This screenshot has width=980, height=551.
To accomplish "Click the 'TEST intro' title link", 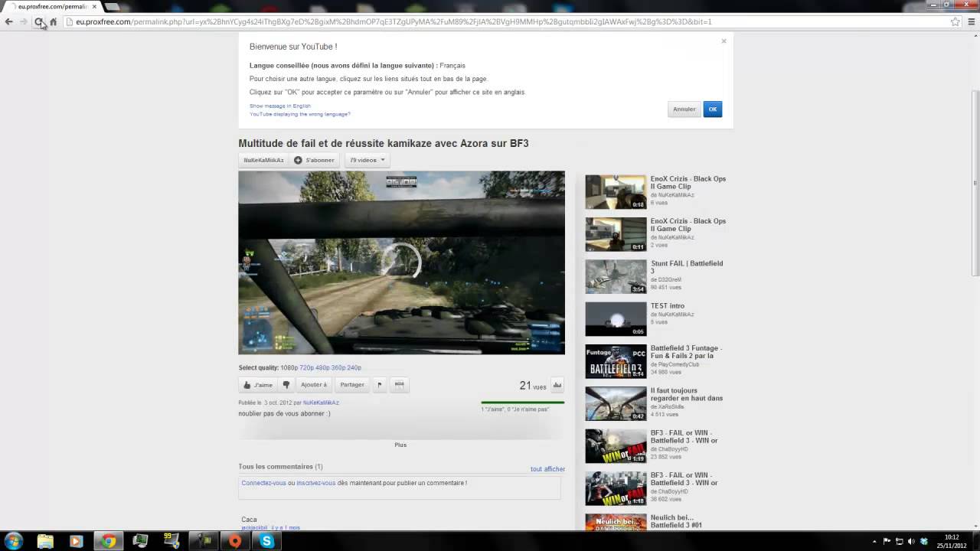I will [668, 306].
